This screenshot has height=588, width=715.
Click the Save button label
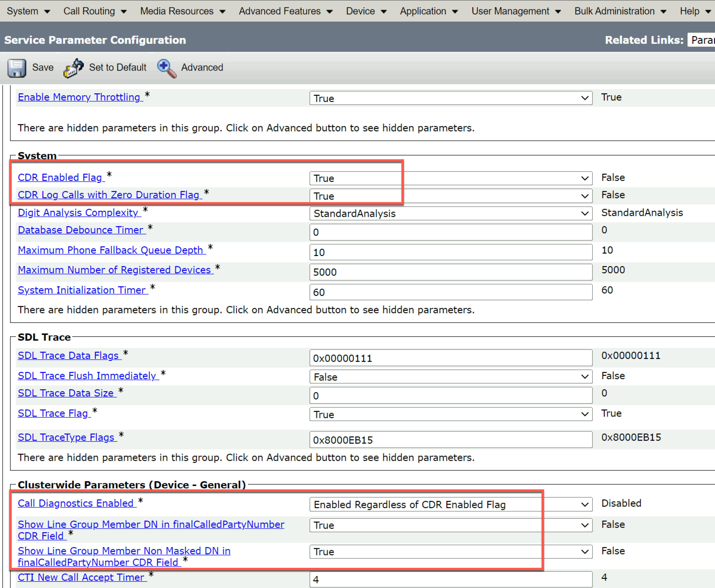click(x=43, y=67)
